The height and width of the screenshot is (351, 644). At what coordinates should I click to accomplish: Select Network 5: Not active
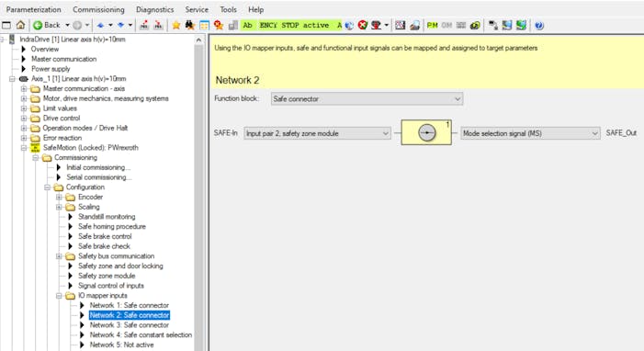[121, 345]
